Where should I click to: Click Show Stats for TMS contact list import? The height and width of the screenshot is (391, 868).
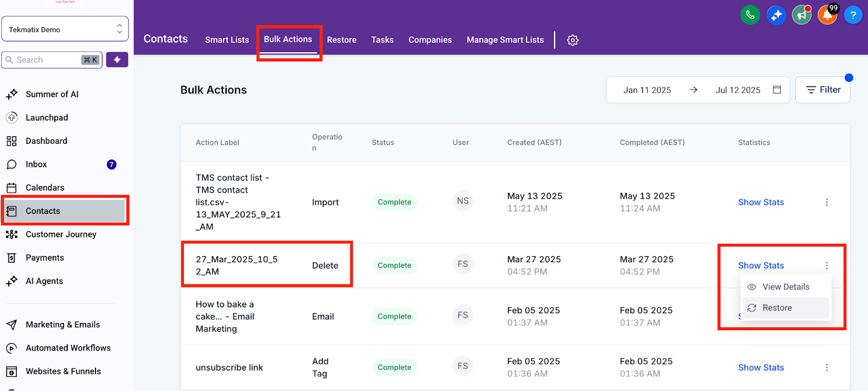tap(761, 202)
